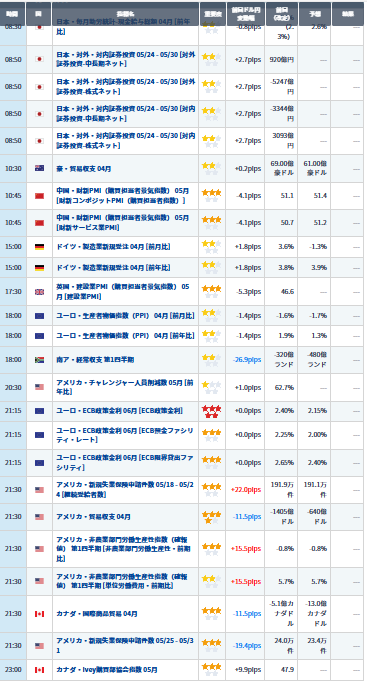Open the カナダ・Ivey購買部協会指数 05月 link

[107, 670]
